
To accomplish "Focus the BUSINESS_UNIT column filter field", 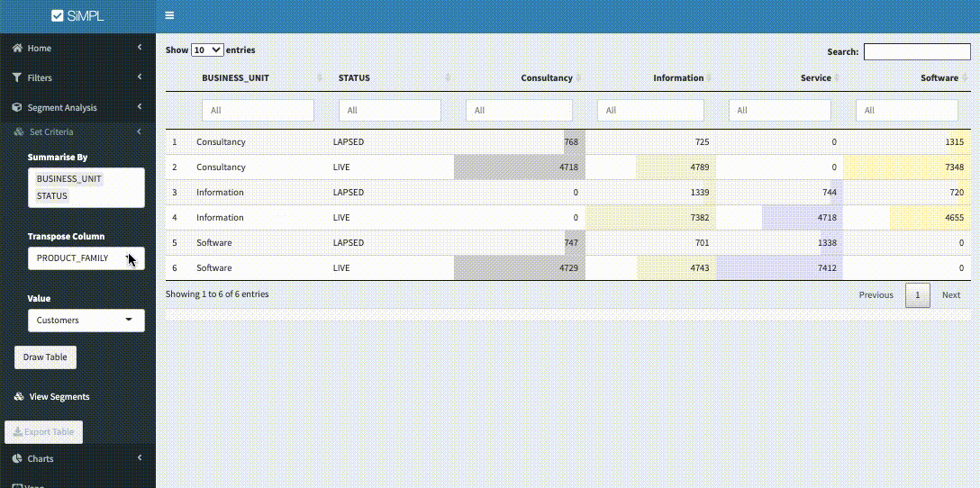I will point(258,110).
